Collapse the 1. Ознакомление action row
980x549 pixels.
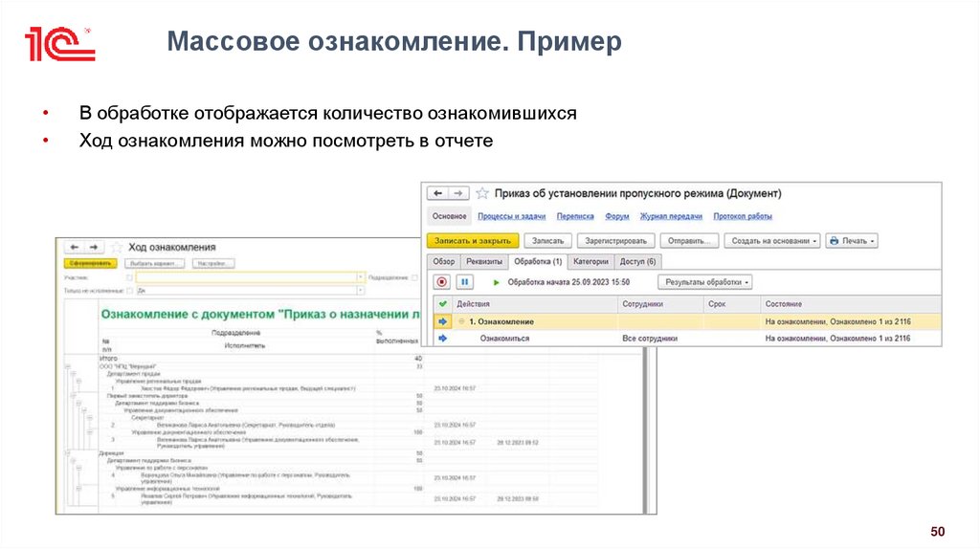pos(461,321)
